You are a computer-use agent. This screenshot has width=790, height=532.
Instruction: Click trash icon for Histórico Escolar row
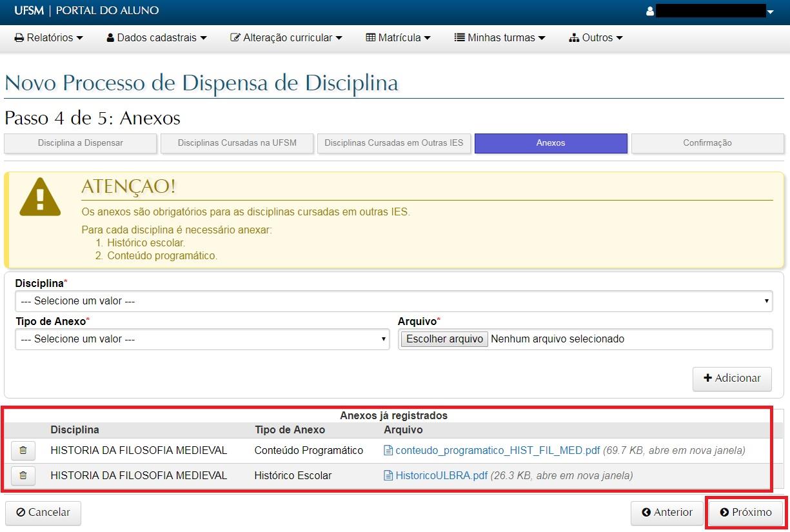(23, 476)
